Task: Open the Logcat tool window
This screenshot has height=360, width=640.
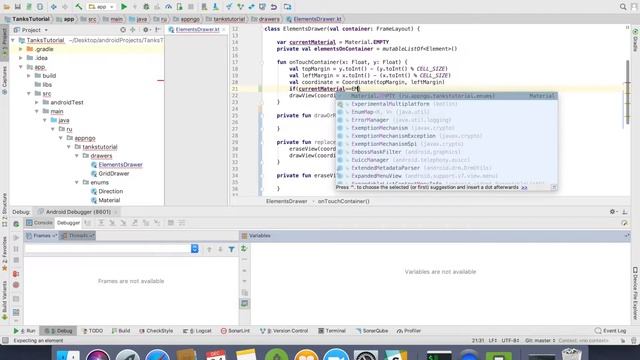Action: click(x=197, y=331)
